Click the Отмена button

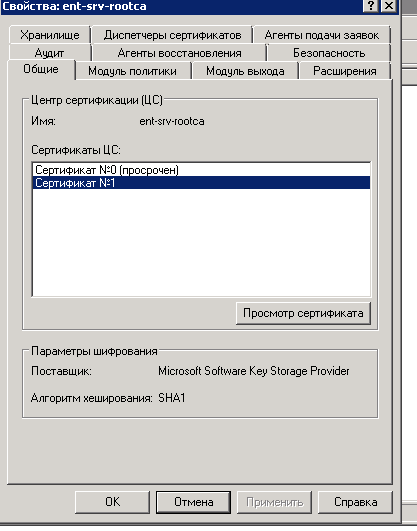193,502
